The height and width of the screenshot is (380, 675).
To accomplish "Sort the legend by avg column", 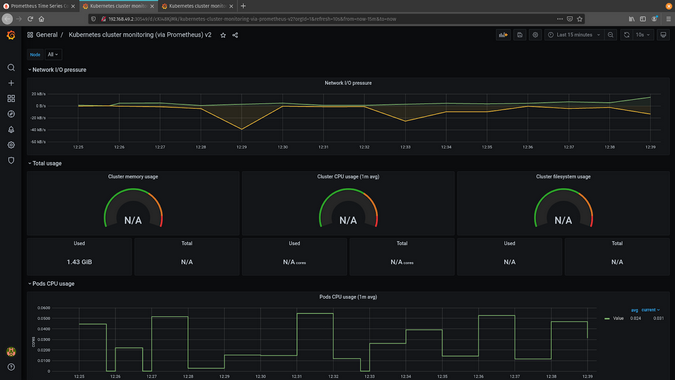I will (635, 310).
